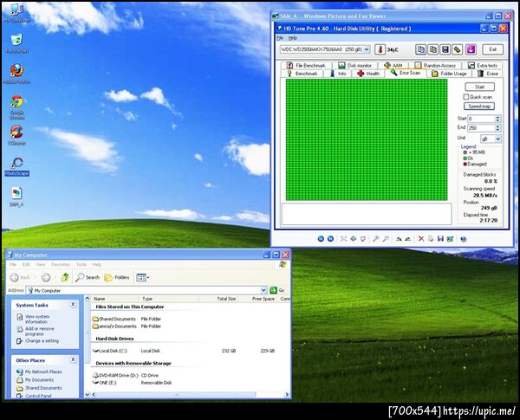Screen dimensions: 520x420
Task: Open the File Benchmark tab
Action: coord(306,65)
